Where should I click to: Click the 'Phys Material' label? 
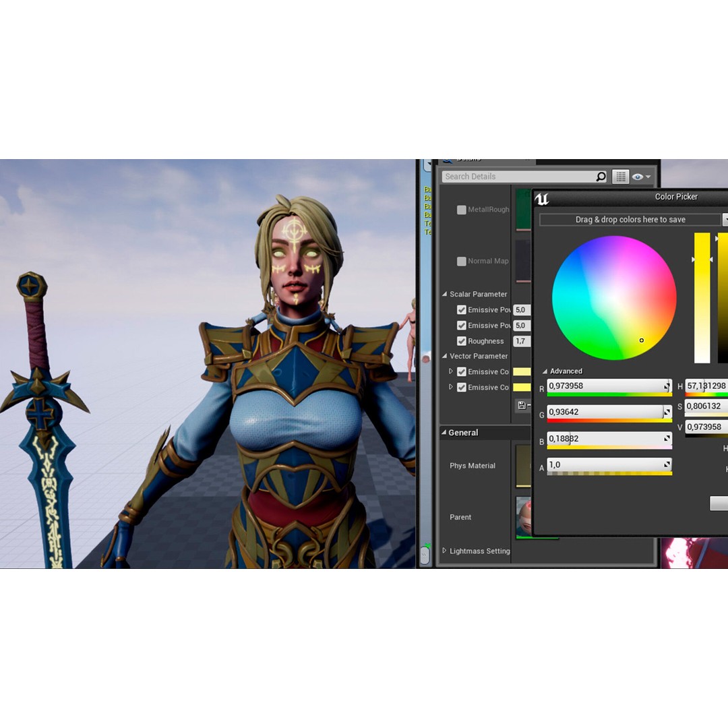(472, 466)
